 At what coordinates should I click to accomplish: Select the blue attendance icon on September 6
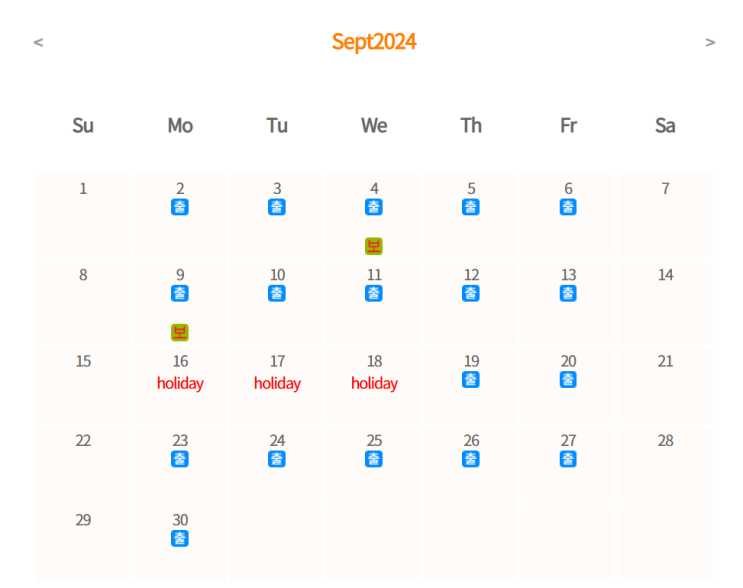click(x=568, y=207)
